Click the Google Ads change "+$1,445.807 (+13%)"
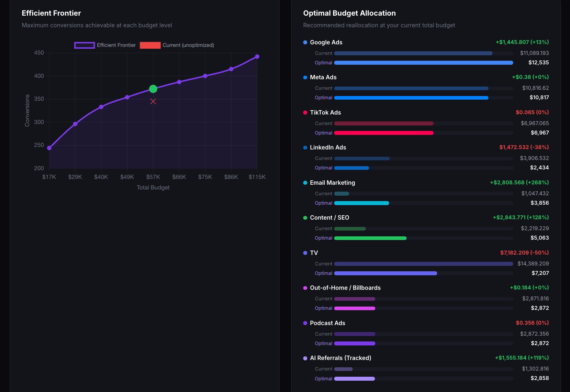 click(x=522, y=42)
